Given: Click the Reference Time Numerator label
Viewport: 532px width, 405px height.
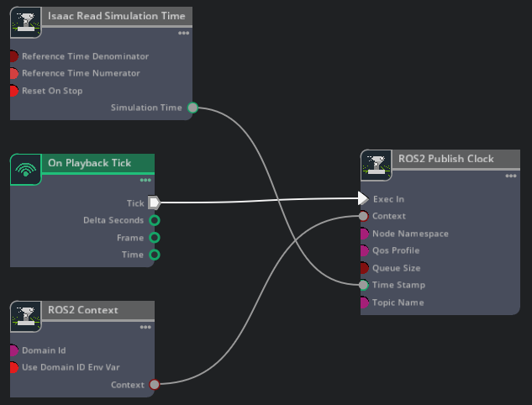Looking at the screenshot, I should 81,73.
